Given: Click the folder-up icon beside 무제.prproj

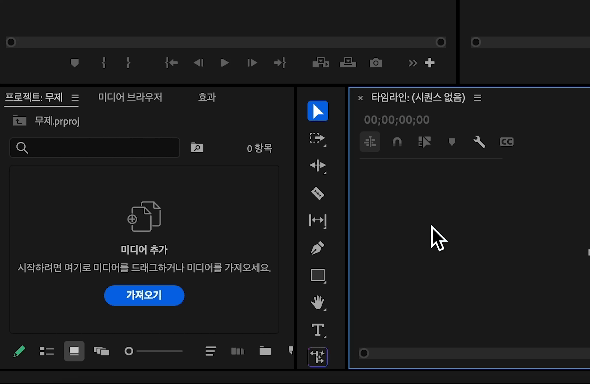Looking at the screenshot, I should (19, 121).
